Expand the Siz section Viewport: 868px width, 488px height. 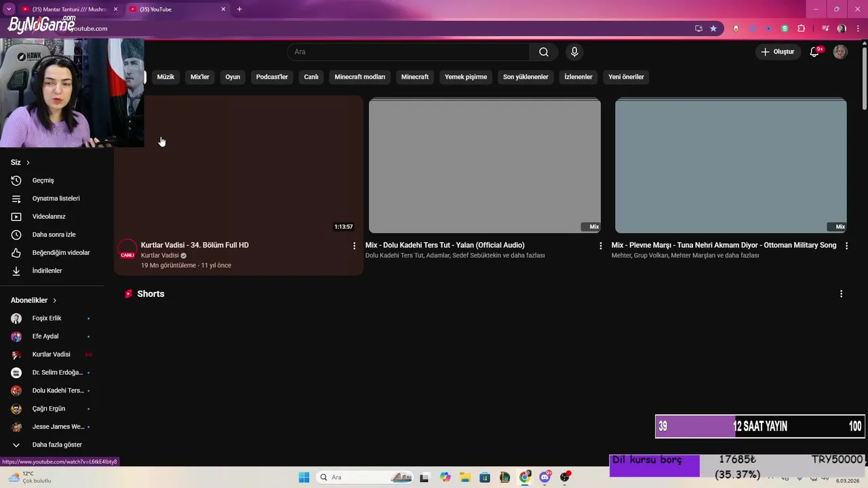click(20, 163)
